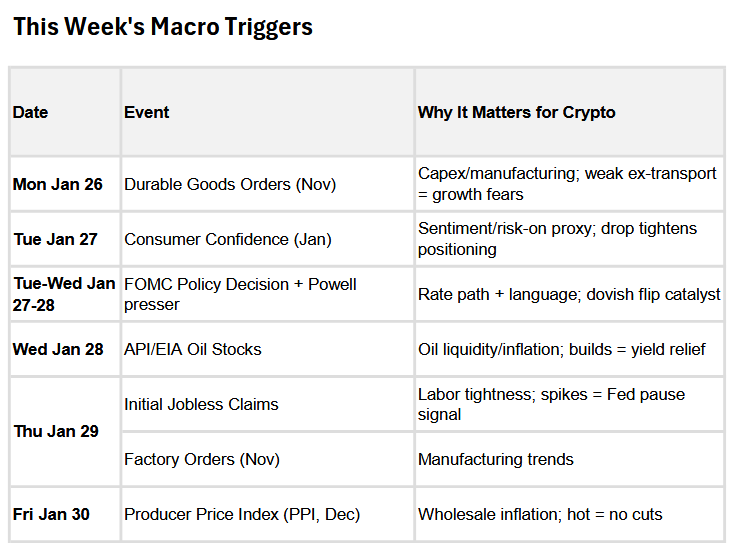This screenshot has width=742, height=552.
Task: Select the Consumer Confidence (Jan) event
Action: click(x=227, y=239)
